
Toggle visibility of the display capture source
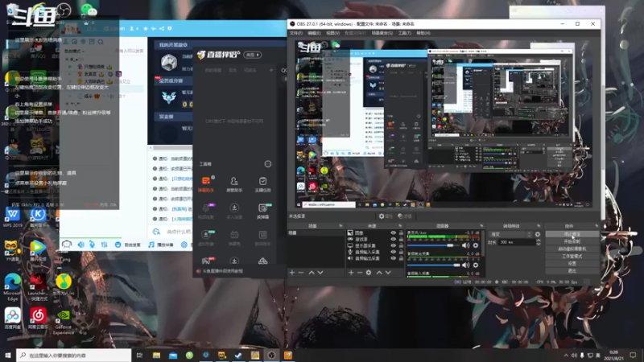coord(393,245)
